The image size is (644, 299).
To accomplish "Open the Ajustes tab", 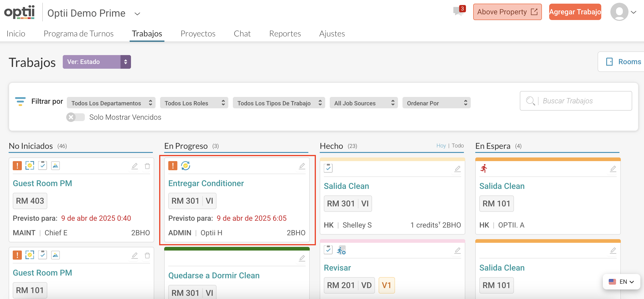I will 332,33.
